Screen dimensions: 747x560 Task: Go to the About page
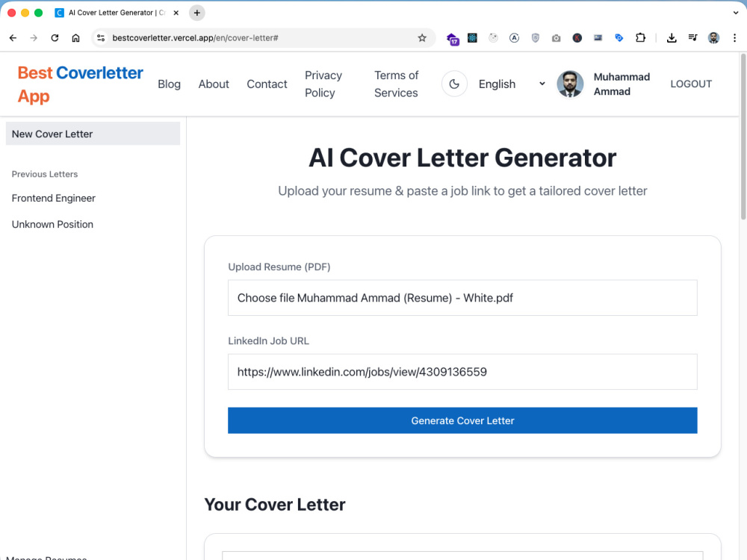(214, 84)
